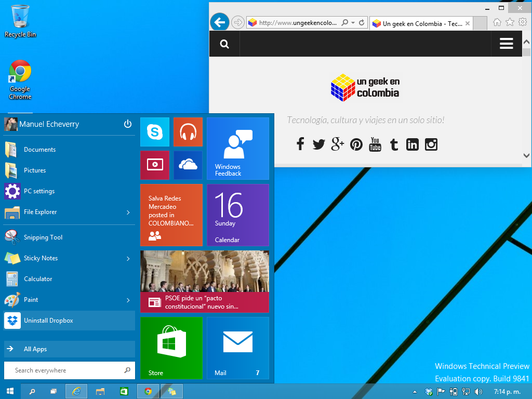Select Uninstall Dropbox entry
This screenshot has height=399, width=532.
click(69, 321)
